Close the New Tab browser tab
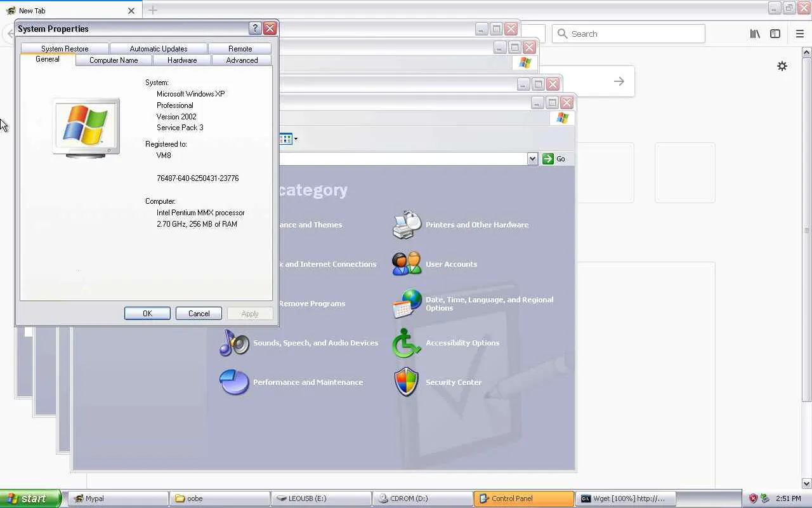Viewport: 812px width, 508px height. 131,11
